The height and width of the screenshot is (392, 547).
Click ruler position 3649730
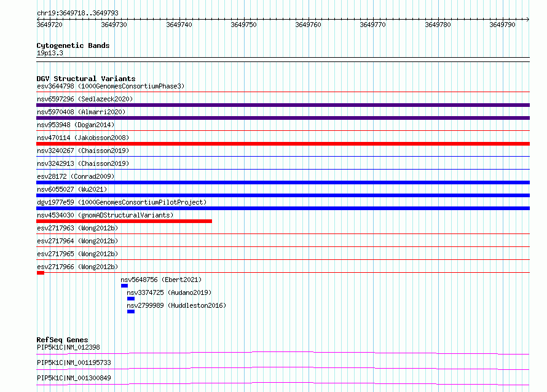[114, 25]
